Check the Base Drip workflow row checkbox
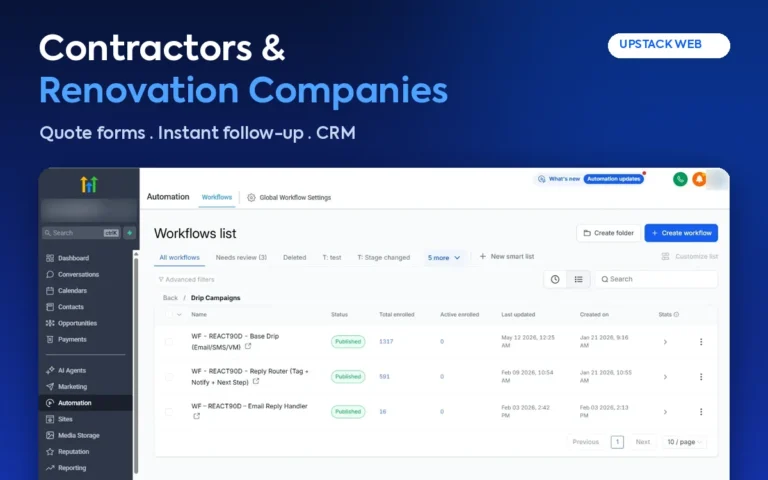The width and height of the screenshot is (768, 480). coord(169,342)
